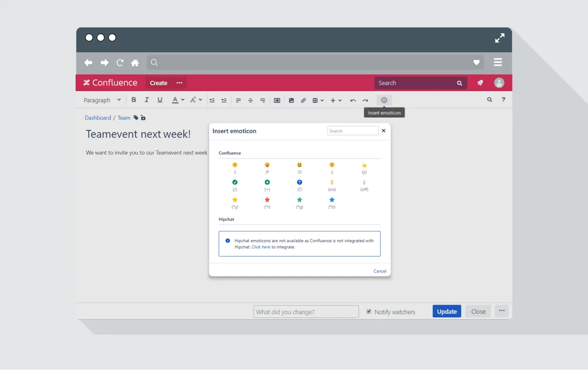Open the browser hamburger menu
Viewport: 588px width, 370px height.
pyautogui.click(x=498, y=62)
